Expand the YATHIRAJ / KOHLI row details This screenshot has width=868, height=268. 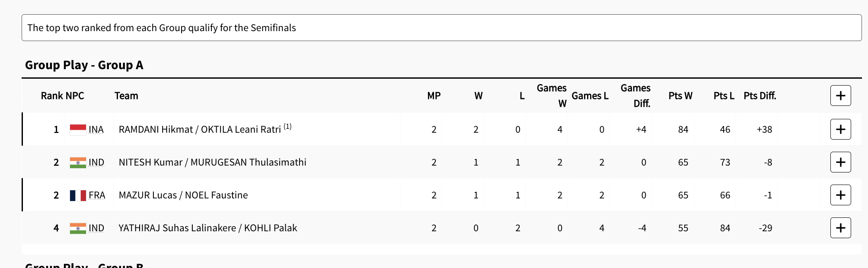click(840, 228)
